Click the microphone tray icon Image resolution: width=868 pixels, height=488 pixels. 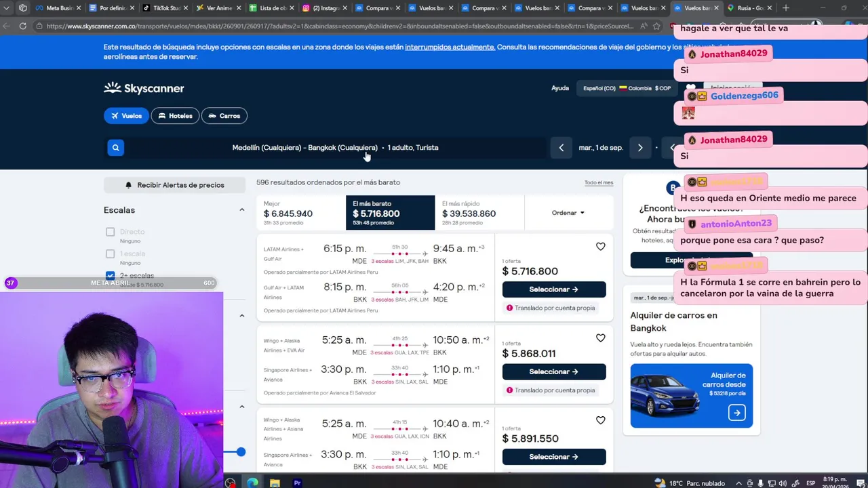pos(760,483)
